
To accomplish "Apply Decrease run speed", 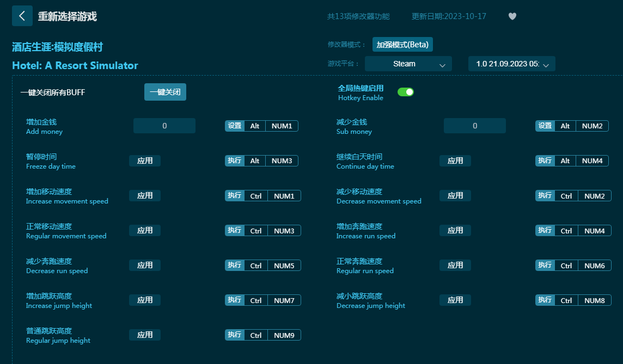I will point(145,265).
